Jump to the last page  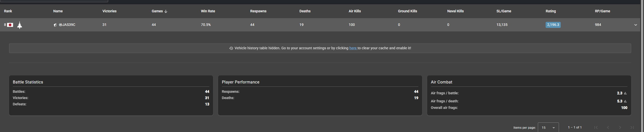tap(632, 127)
